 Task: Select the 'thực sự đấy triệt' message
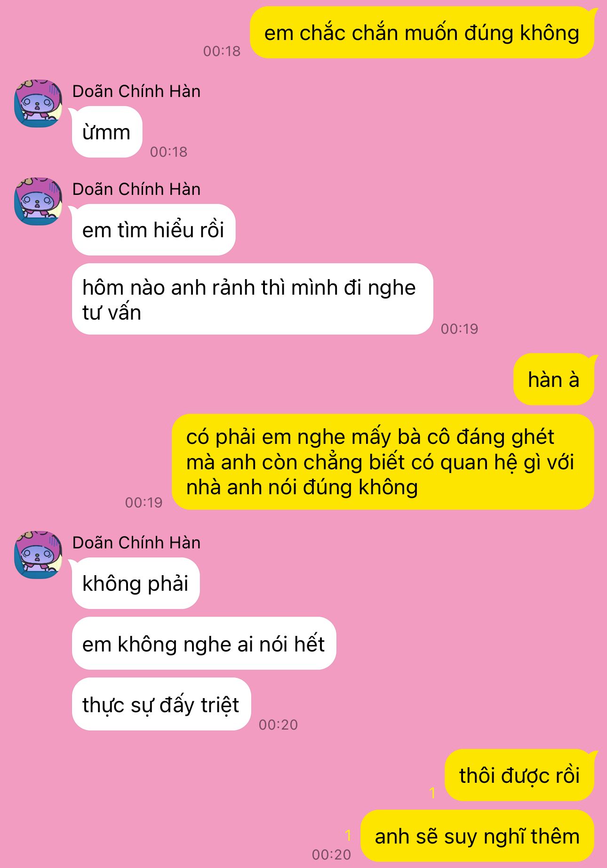(x=161, y=704)
